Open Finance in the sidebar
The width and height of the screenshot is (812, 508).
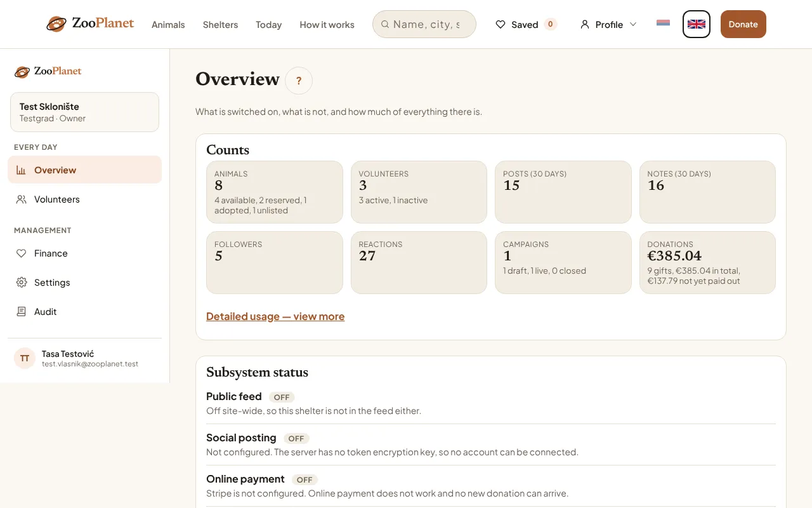click(84, 253)
